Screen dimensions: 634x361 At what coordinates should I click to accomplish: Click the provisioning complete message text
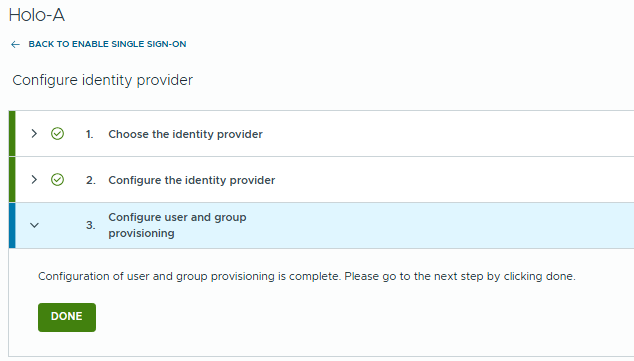point(306,277)
